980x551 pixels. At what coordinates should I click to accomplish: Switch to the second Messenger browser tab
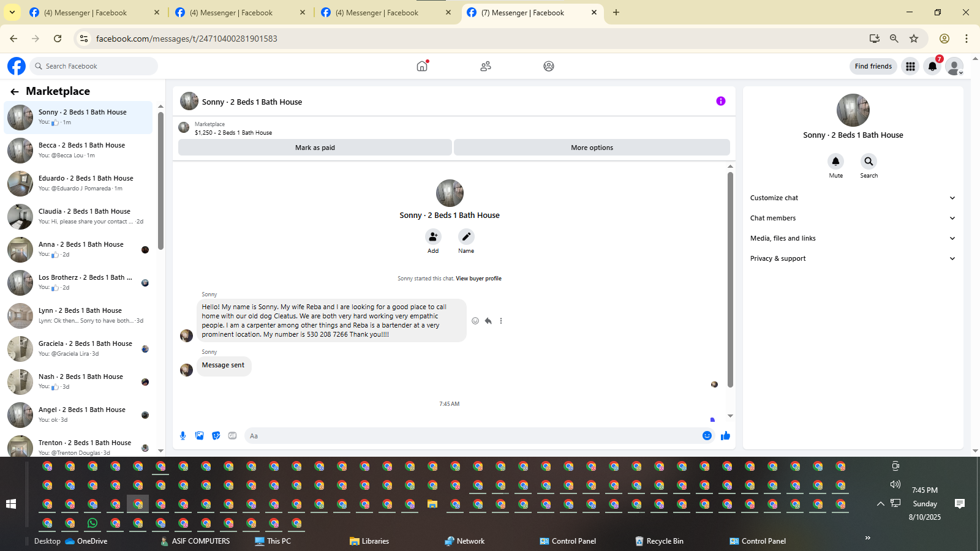(240, 12)
